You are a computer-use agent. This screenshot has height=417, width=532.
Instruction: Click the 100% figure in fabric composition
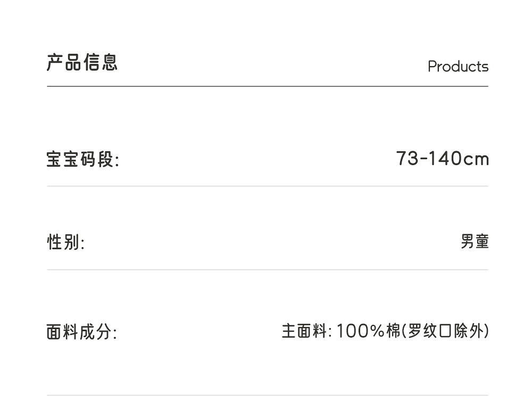tap(360, 331)
